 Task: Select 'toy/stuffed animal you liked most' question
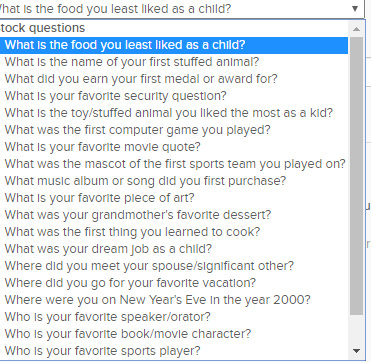coord(173,113)
